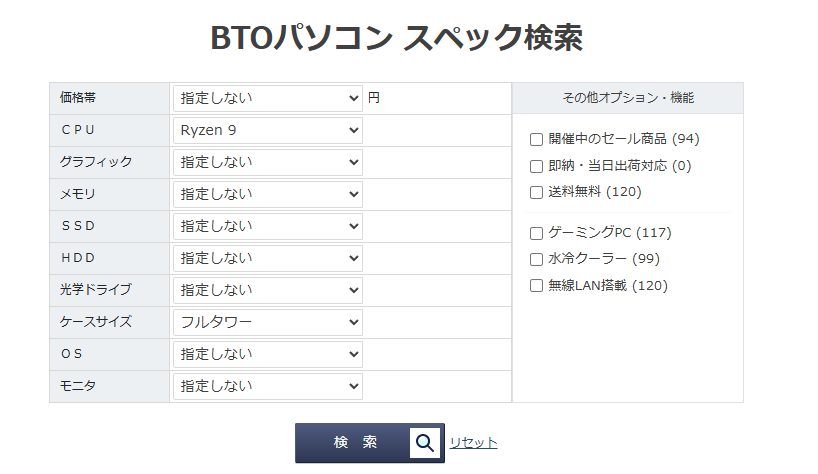Tick the 送料無料 checkbox
The image size is (818, 474).
point(536,191)
